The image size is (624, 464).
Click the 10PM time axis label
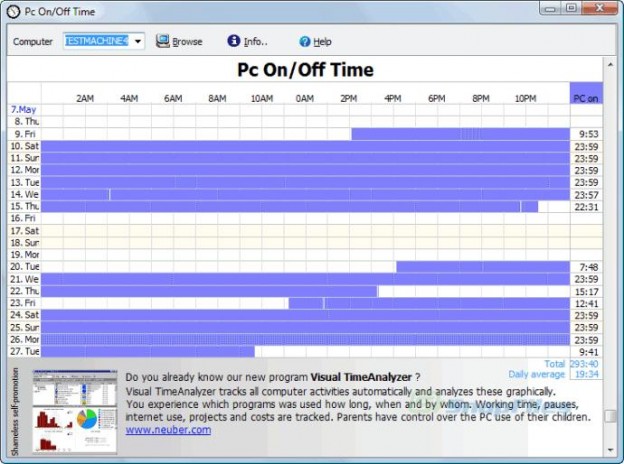pyautogui.click(x=526, y=98)
